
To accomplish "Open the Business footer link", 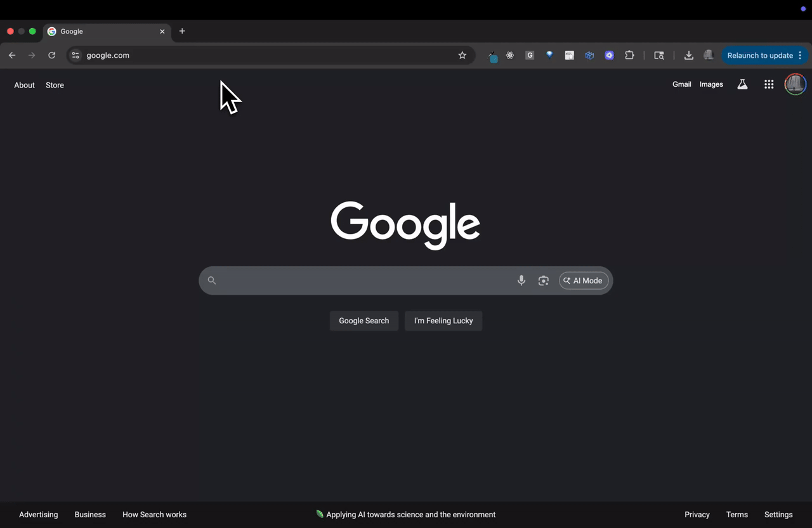I will (90, 515).
